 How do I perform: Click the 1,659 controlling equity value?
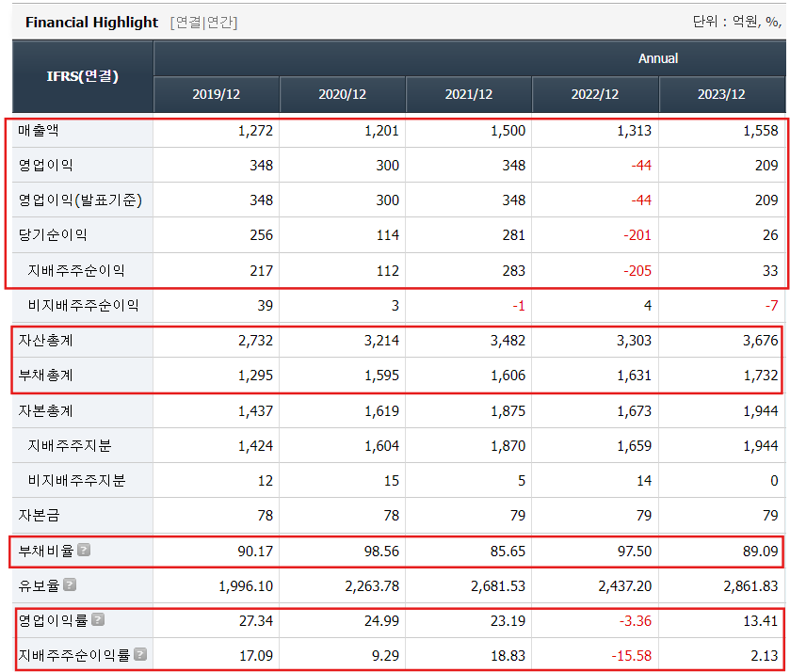click(x=635, y=446)
